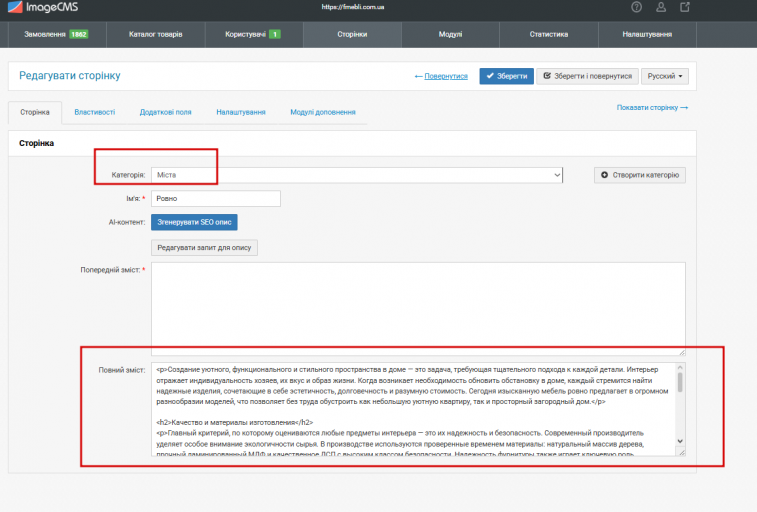Open the Замовлення menu

[57, 34]
